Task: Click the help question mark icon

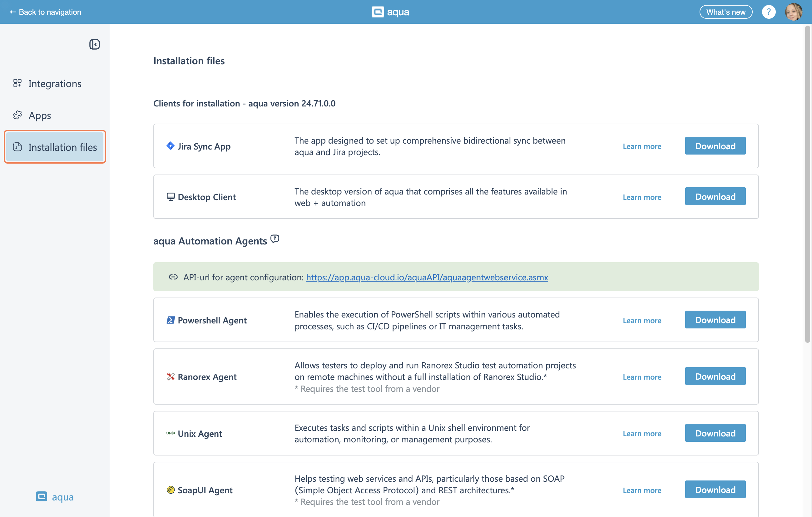Action: [769, 12]
